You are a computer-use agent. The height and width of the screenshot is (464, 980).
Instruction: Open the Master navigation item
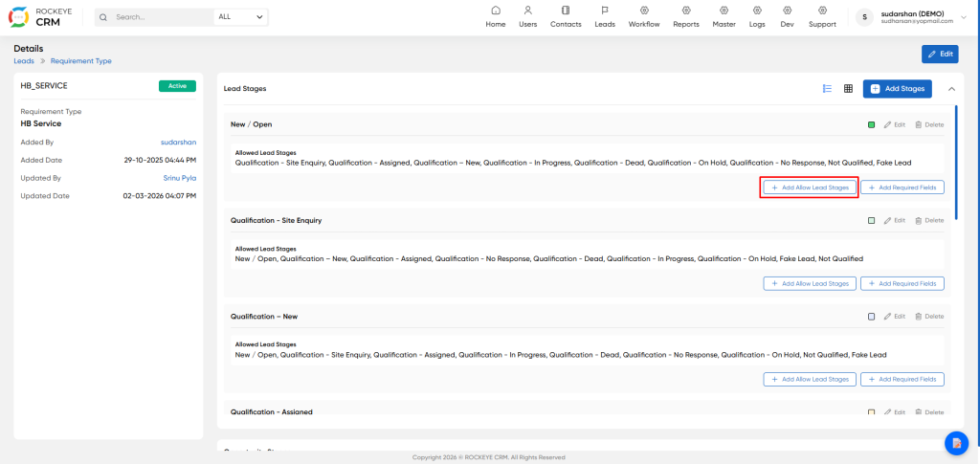point(724,17)
